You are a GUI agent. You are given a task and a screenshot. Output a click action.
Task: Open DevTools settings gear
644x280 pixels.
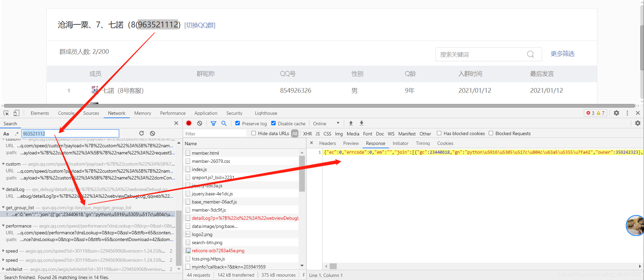pyautogui.click(x=617, y=113)
